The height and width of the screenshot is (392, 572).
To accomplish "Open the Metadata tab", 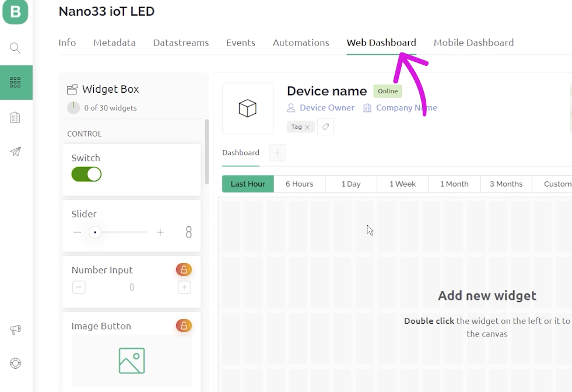I will (x=114, y=43).
